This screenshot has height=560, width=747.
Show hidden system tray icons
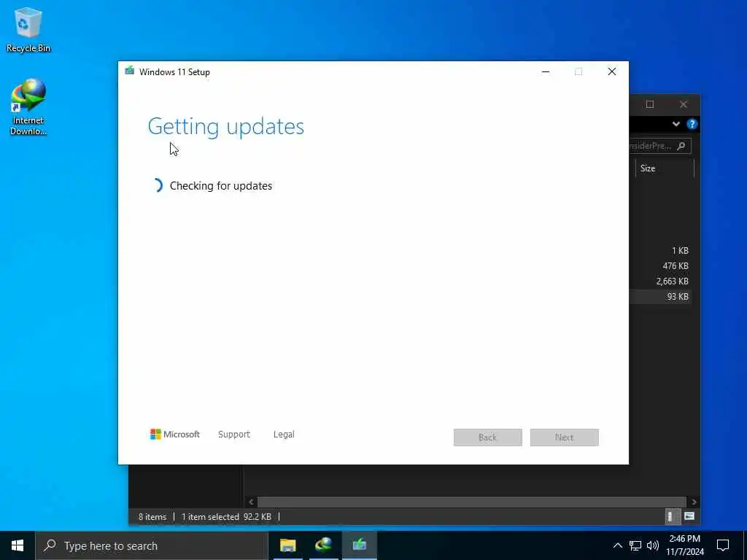tap(617, 545)
